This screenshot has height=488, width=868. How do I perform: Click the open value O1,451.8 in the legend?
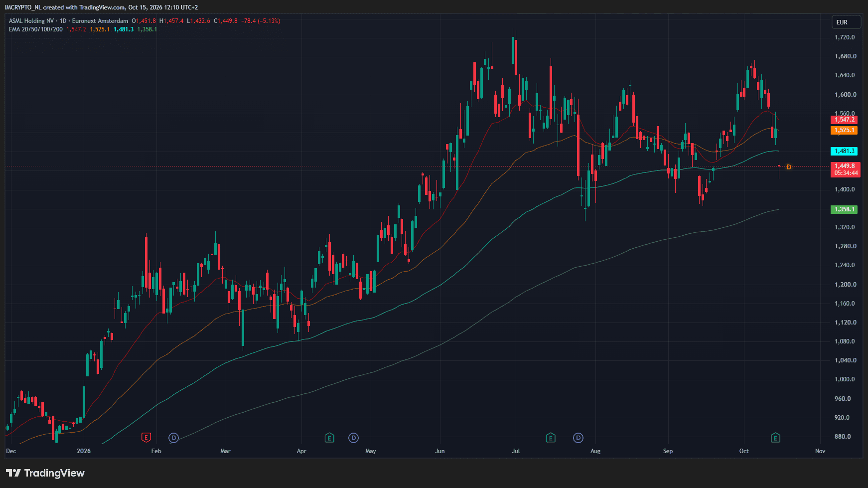coord(144,21)
